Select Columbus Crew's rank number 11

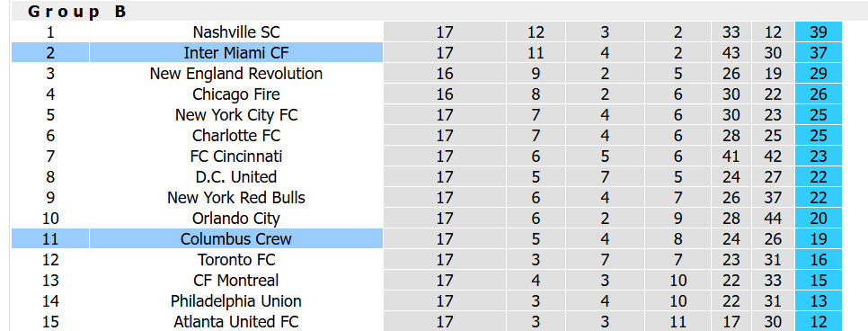click(x=50, y=239)
